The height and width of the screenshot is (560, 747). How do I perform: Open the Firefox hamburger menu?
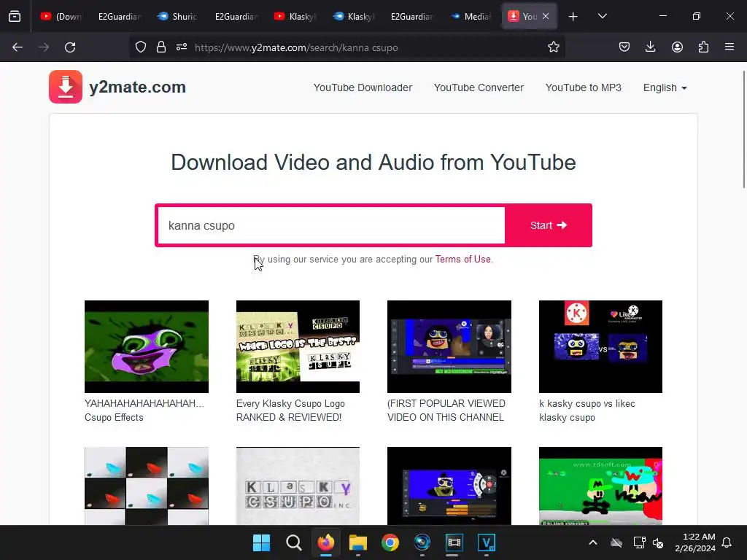729,47
